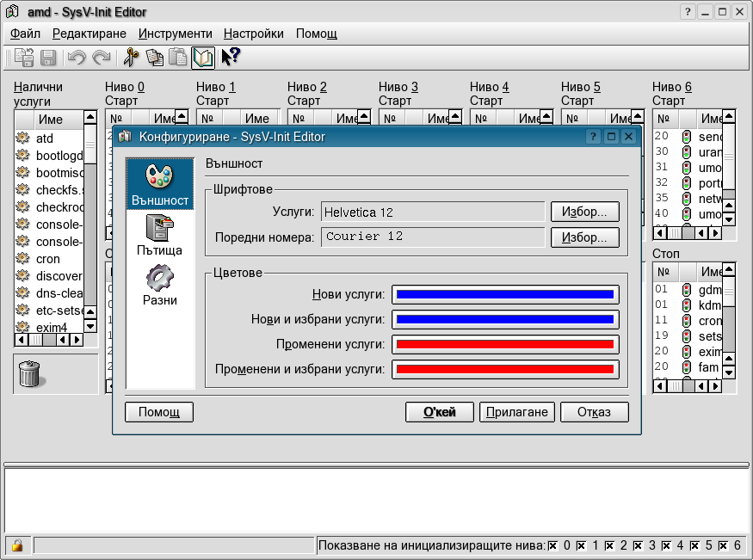753x560 pixels.
Task: Click the Прилагане button
Action: coord(516,412)
